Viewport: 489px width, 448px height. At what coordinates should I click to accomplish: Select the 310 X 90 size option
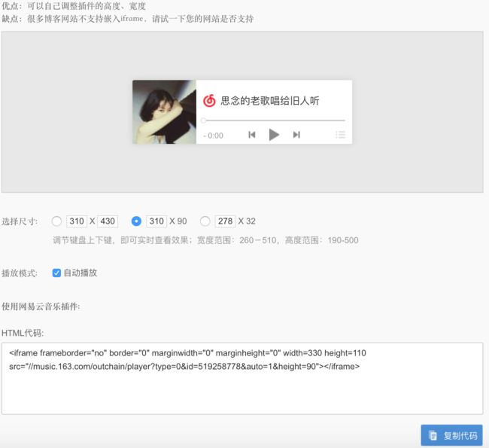click(136, 221)
